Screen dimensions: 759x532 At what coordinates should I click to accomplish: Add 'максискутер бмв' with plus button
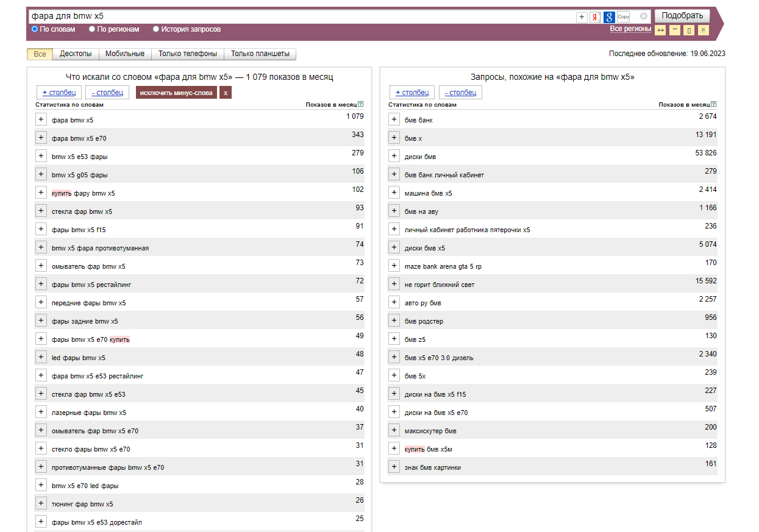point(394,430)
